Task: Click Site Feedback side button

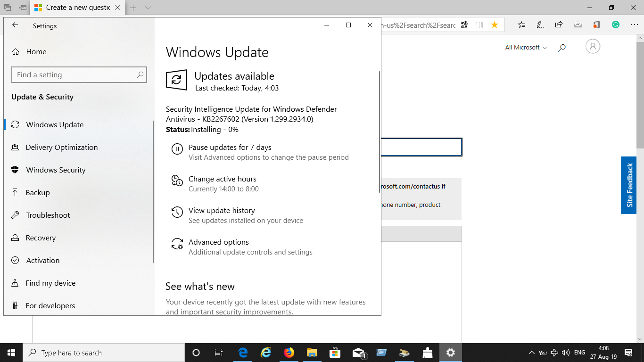Action: [629, 185]
